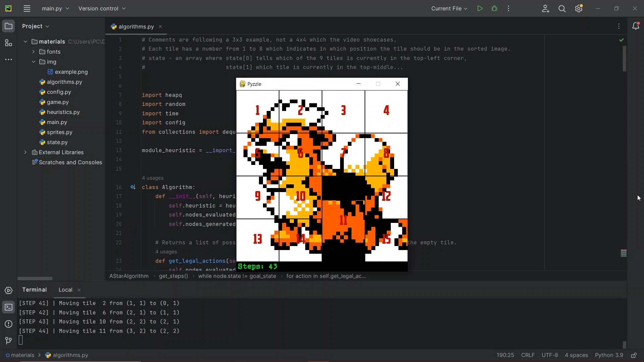This screenshot has height=362, width=644.
Task: Expand External Libraries node
Action: [x=25, y=153]
